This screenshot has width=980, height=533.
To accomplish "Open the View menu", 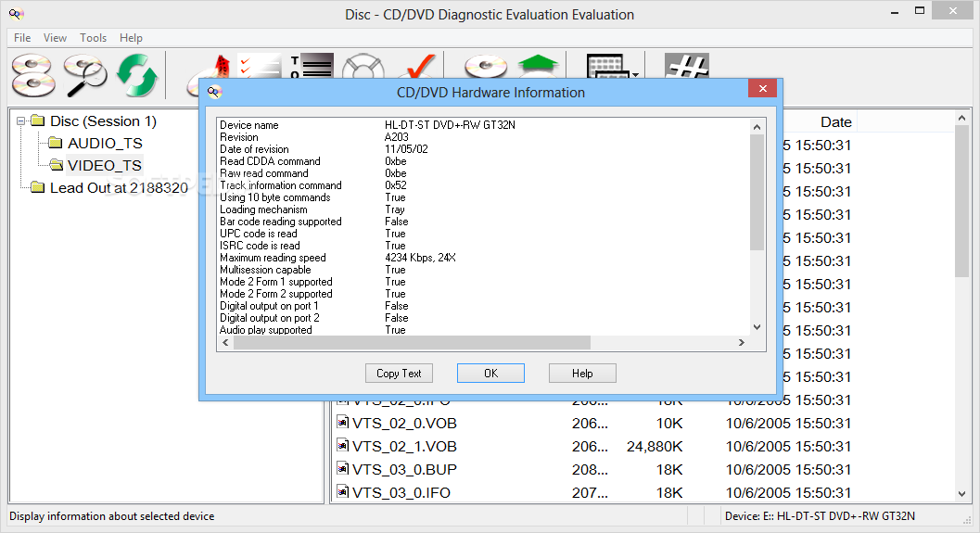I will point(55,37).
